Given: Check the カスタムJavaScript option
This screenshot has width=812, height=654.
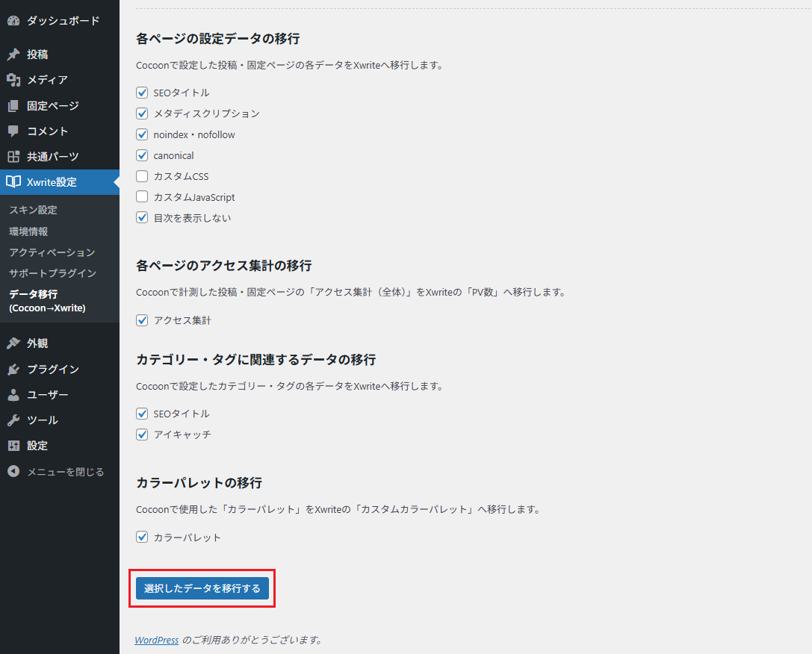Looking at the screenshot, I should [142, 198].
